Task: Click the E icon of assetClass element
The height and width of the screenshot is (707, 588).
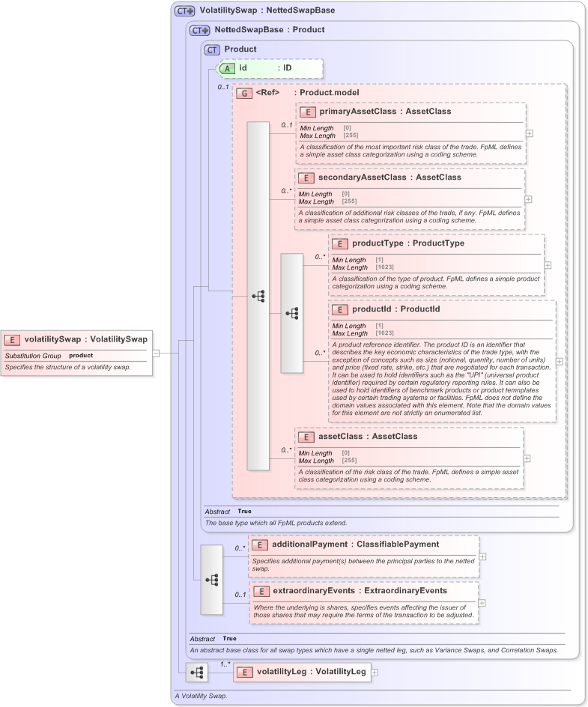Action: point(306,437)
